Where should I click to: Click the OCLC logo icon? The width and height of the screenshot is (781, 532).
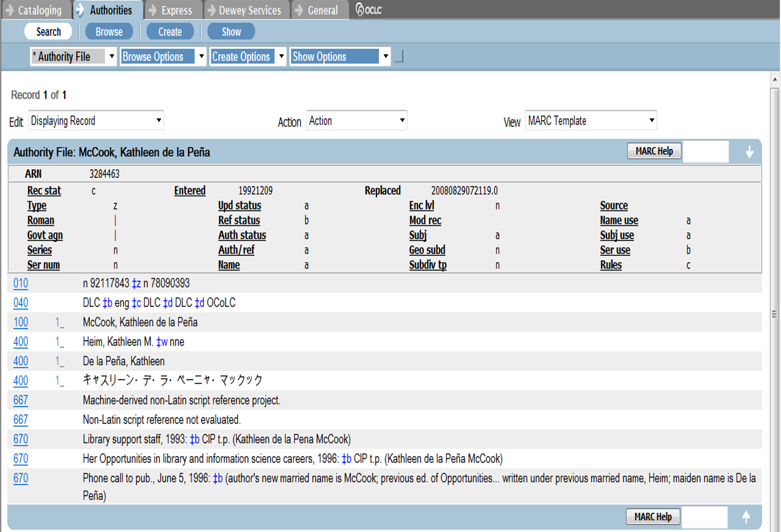369,10
